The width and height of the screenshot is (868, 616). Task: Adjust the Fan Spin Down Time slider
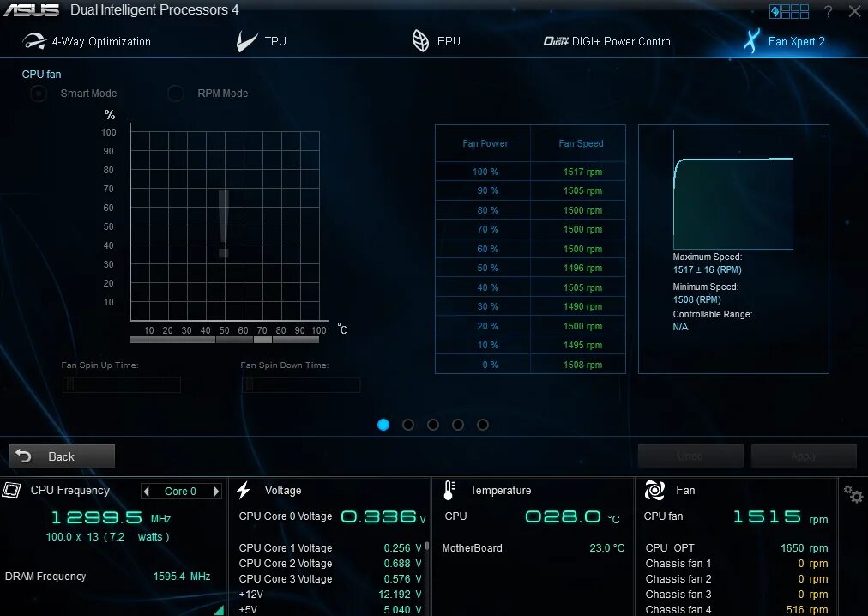point(300,384)
